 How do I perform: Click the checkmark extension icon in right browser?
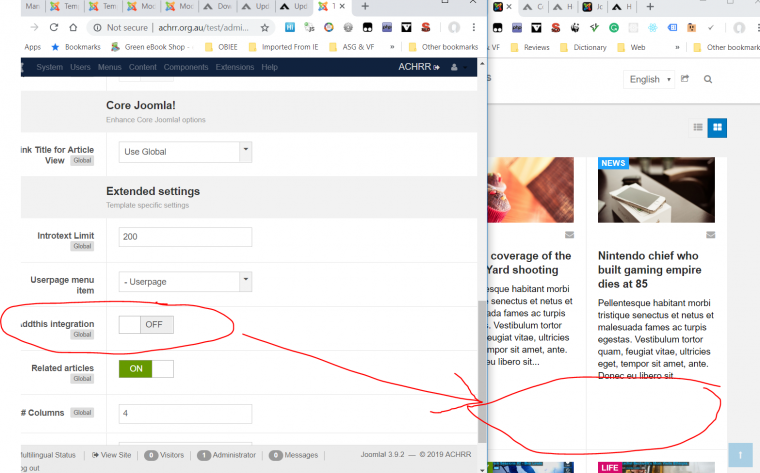[x=711, y=28]
